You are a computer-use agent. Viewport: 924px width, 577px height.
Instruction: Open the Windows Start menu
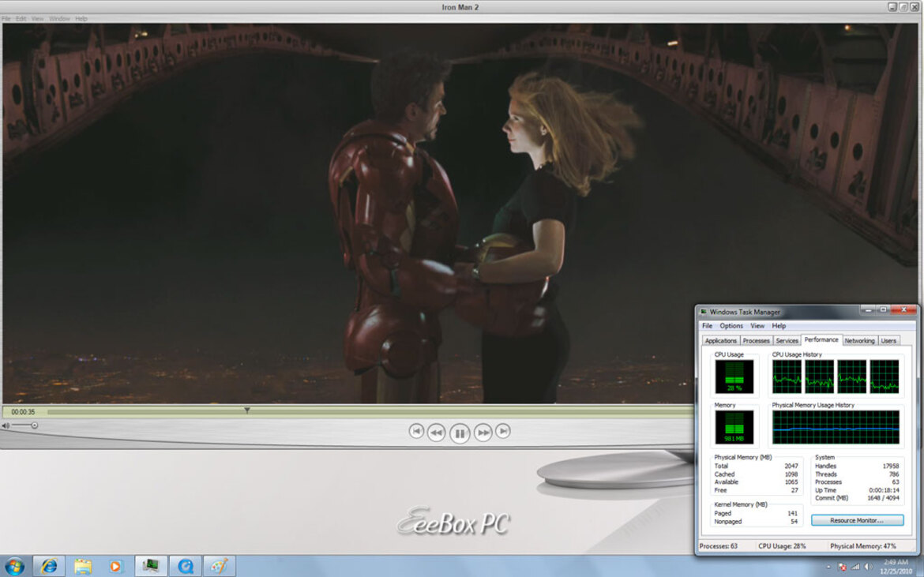tap(15, 567)
